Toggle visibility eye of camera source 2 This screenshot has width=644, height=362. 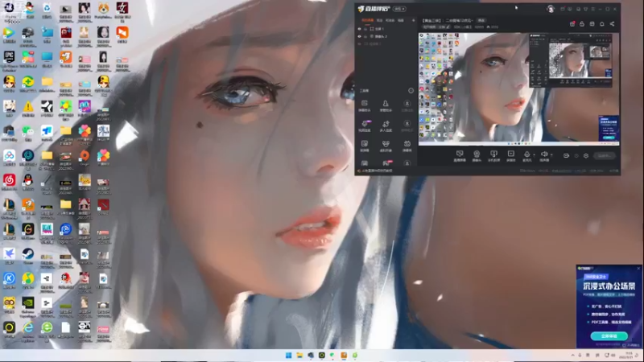[x=359, y=36]
